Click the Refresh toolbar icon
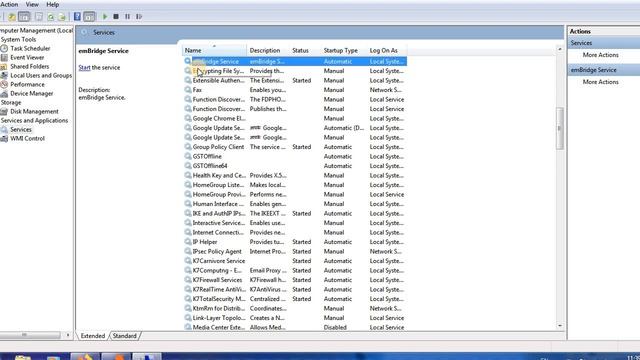Screen dimensions: 640x360 (51, 17)
